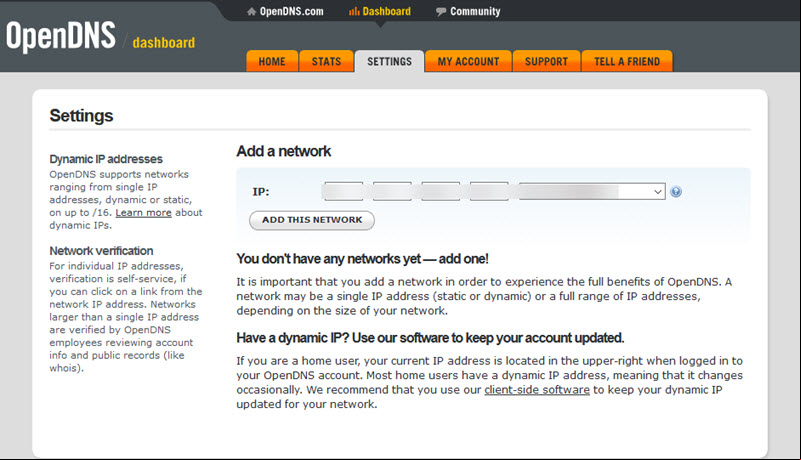Open the OpenDNS.com top link
The height and width of the screenshot is (460, 801).
(x=291, y=11)
